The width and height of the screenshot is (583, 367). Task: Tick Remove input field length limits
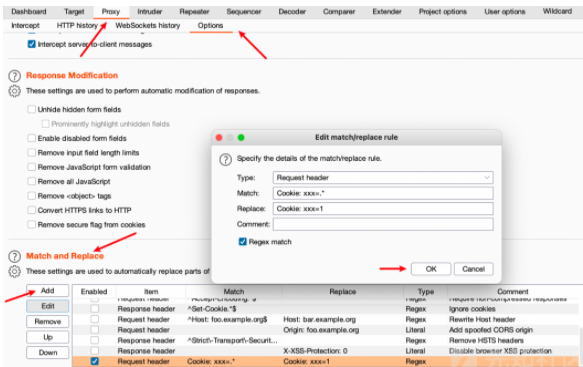[x=32, y=152]
